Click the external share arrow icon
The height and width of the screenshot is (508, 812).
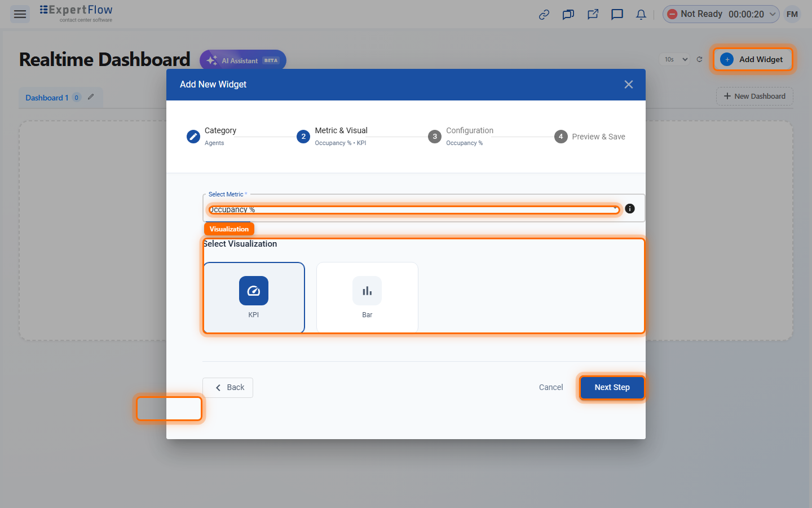pos(593,15)
